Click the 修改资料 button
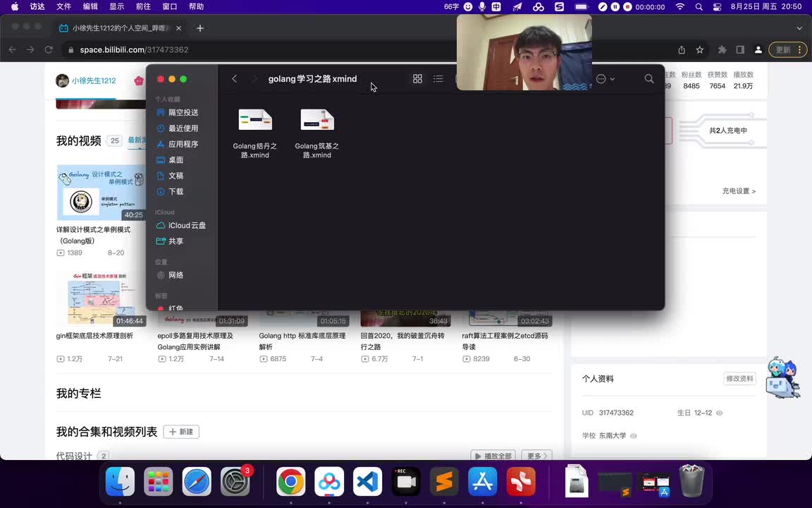 click(x=739, y=378)
